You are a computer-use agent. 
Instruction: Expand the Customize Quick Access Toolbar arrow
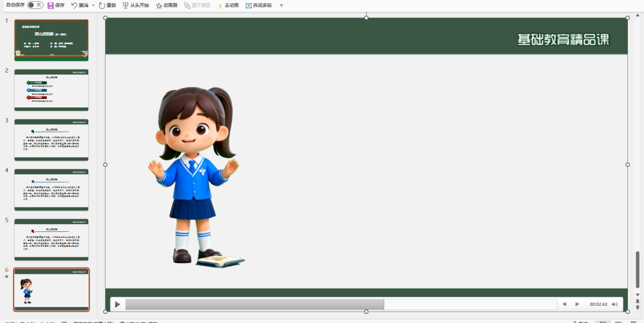[281, 5]
